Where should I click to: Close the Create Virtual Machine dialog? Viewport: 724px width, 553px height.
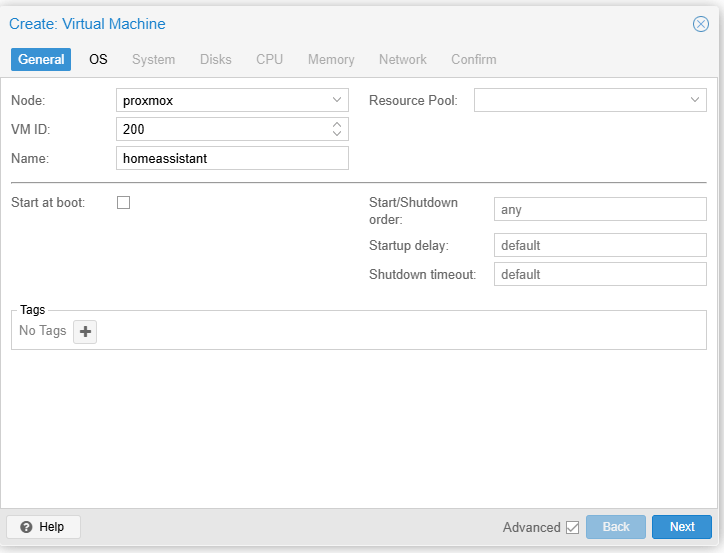click(x=701, y=24)
